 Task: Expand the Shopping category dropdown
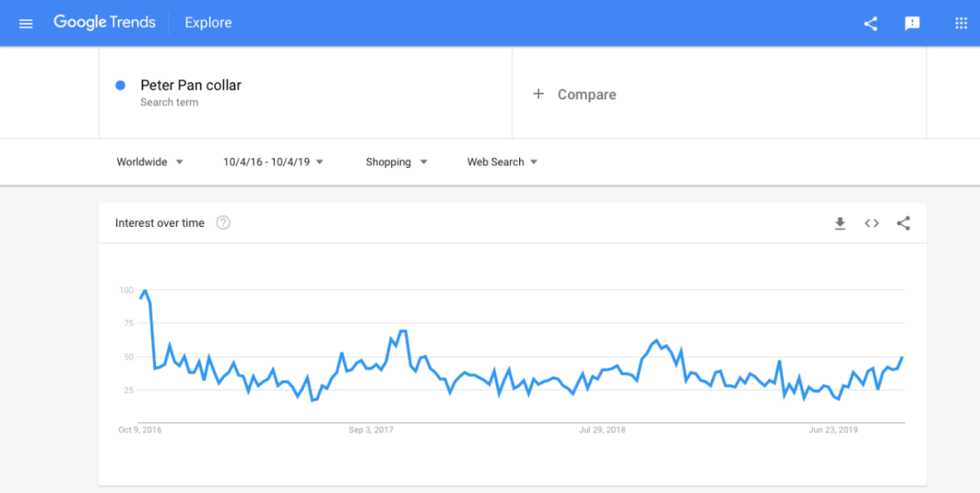(397, 163)
